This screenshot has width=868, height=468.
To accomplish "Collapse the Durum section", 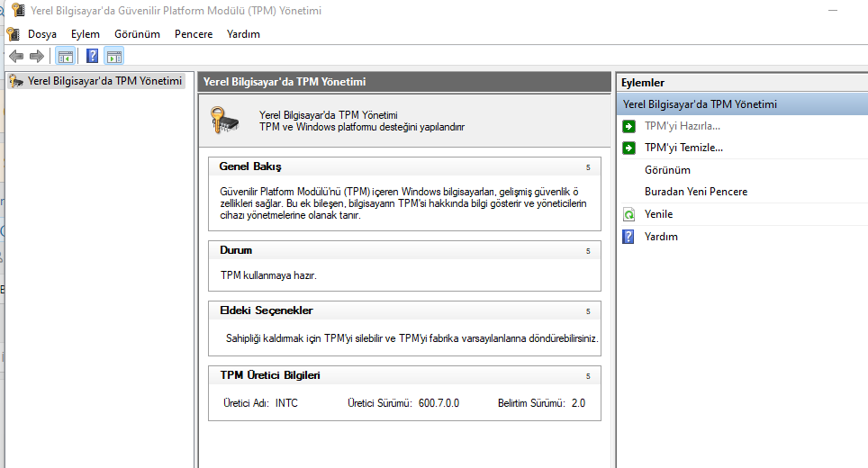I will (x=588, y=250).
